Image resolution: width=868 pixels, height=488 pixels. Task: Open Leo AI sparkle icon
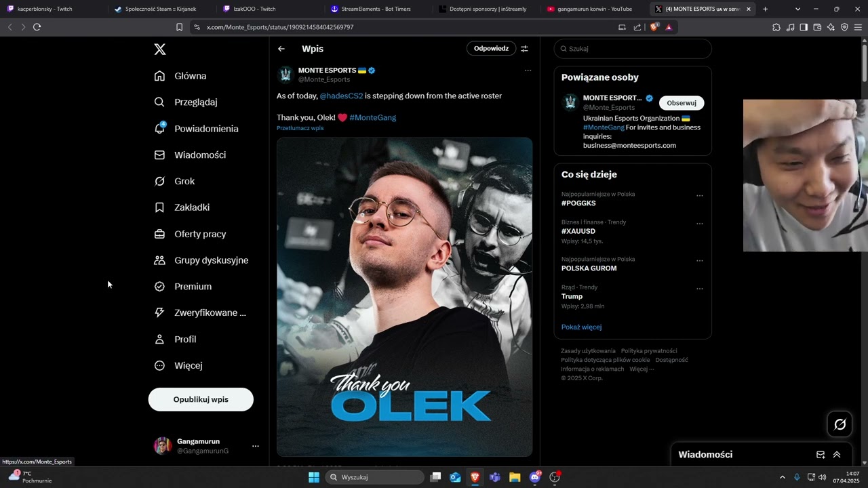[x=831, y=27]
